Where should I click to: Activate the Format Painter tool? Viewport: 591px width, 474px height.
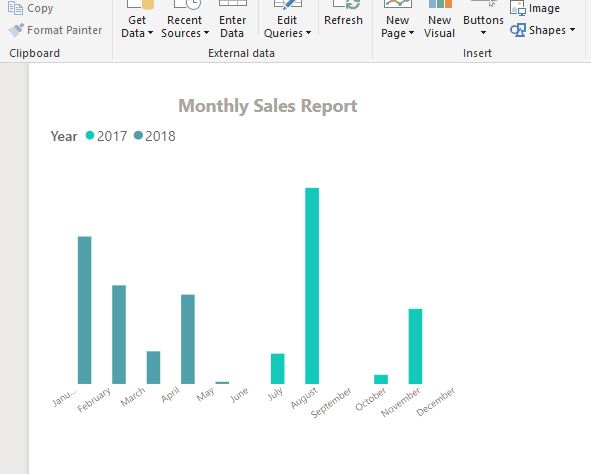coord(55,30)
